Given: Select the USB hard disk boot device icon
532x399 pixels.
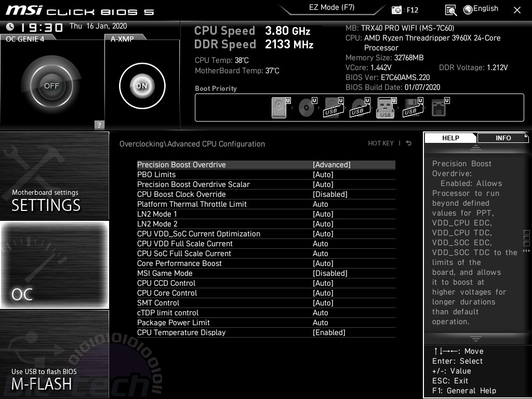Looking at the screenshot, I should (334, 108).
